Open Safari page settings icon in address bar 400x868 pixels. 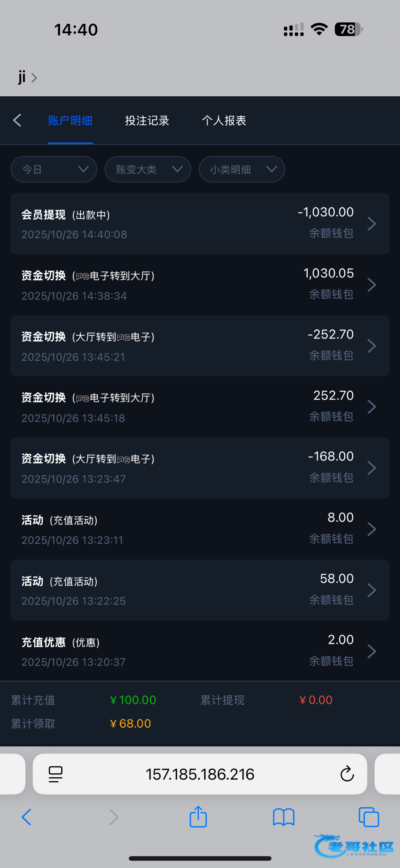point(55,774)
